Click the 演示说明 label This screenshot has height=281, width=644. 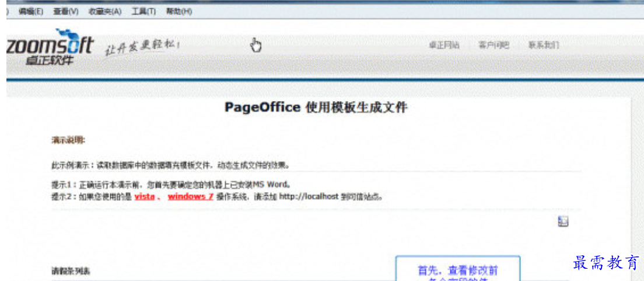tap(68, 140)
